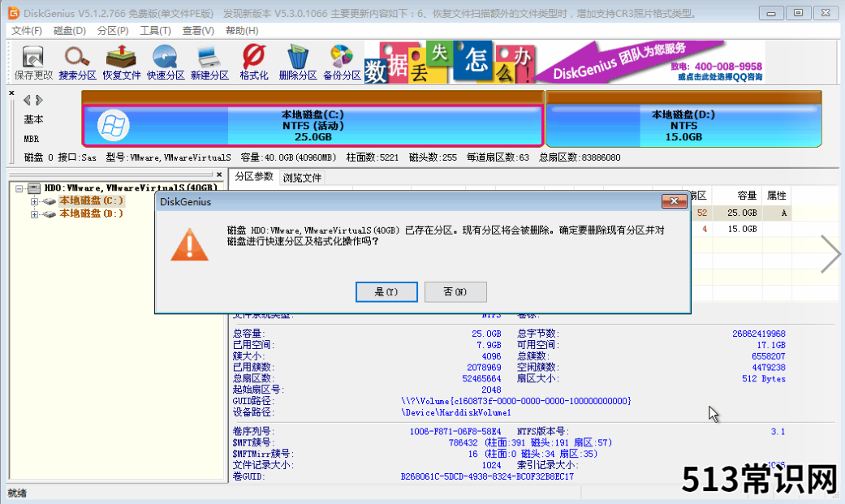Click the DiskGenius team service banner ad
Screen dimensions: 845x504
pos(650,62)
